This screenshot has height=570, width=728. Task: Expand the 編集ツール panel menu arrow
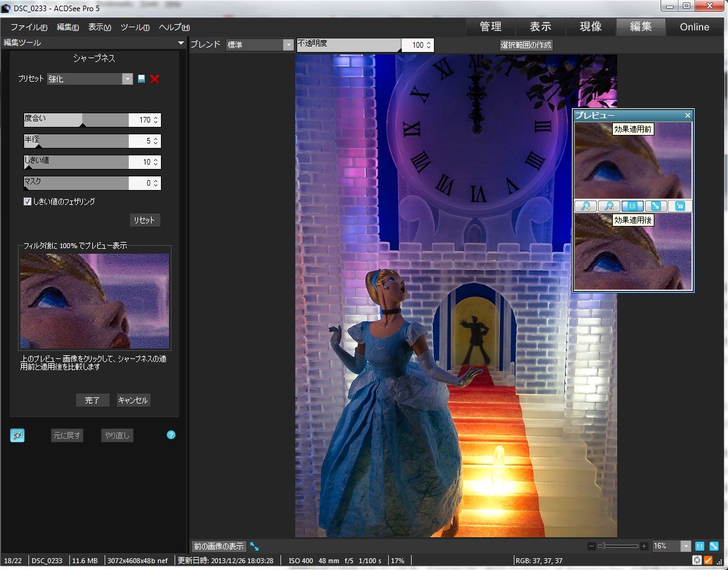[181, 43]
